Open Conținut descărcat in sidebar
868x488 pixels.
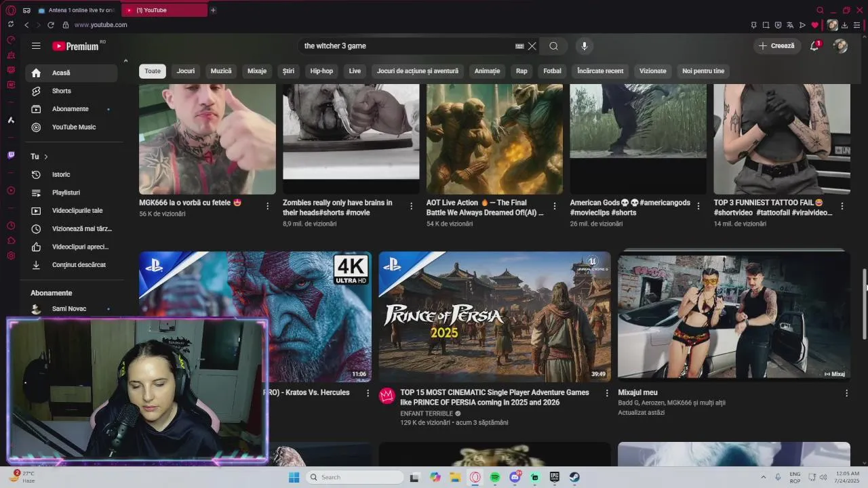point(71,265)
